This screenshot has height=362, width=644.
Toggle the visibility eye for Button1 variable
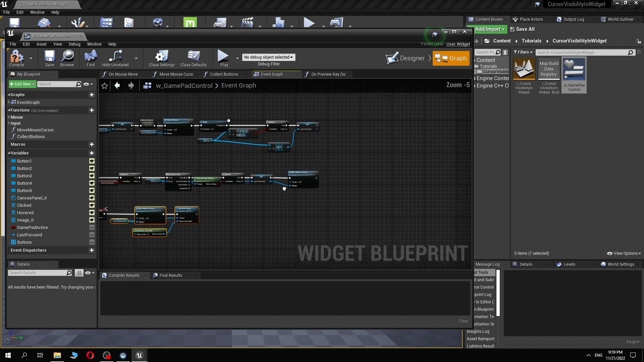click(92, 161)
